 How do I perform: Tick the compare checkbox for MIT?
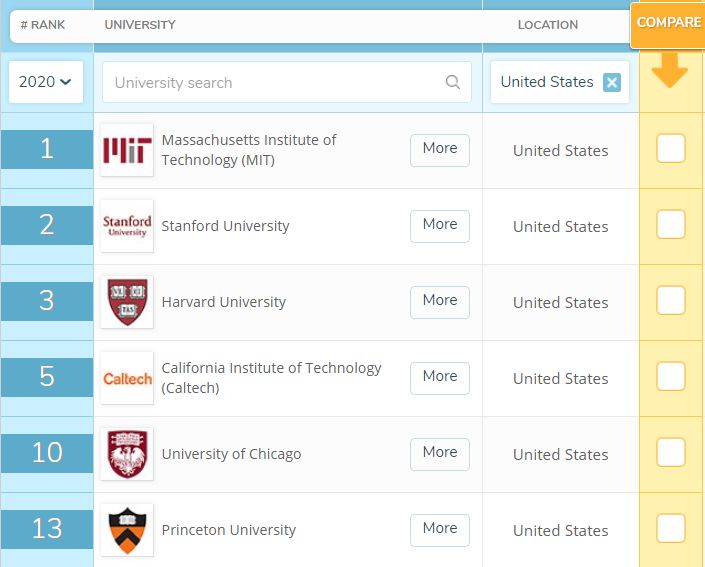coord(671,149)
